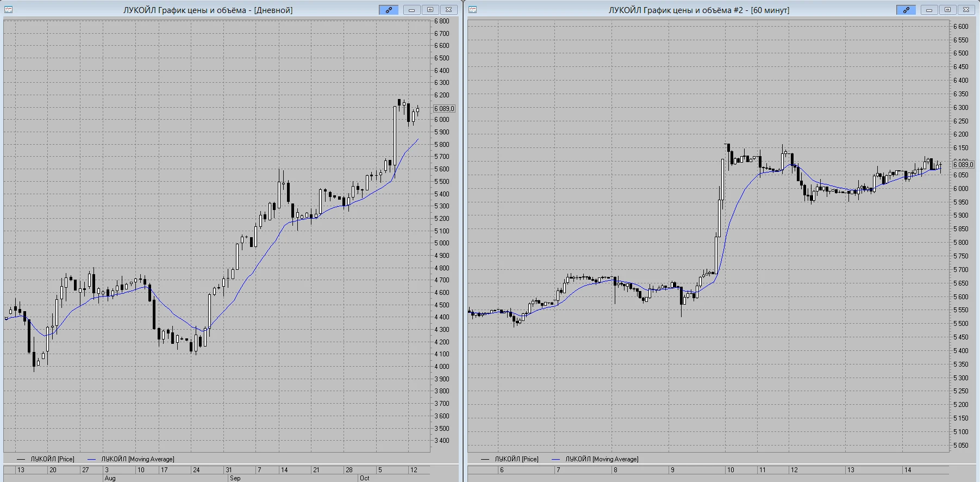
Task: Click date label 24 on daily time axis
Action: pyautogui.click(x=196, y=470)
